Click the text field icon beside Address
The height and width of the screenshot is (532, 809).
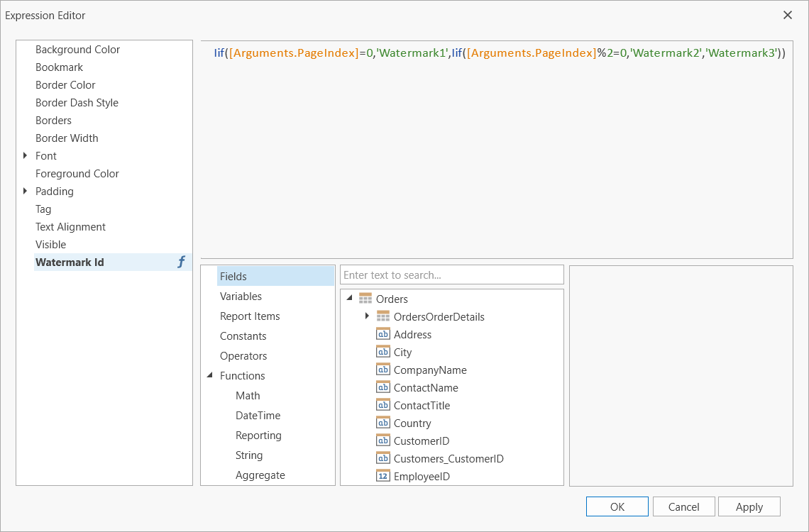383,335
